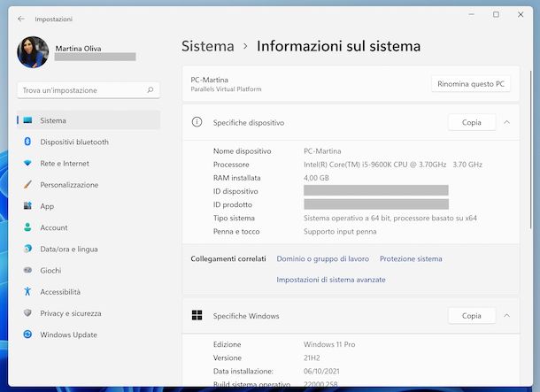Click the Trova un'impostazione search field
This screenshot has height=392, width=540.
[89, 90]
